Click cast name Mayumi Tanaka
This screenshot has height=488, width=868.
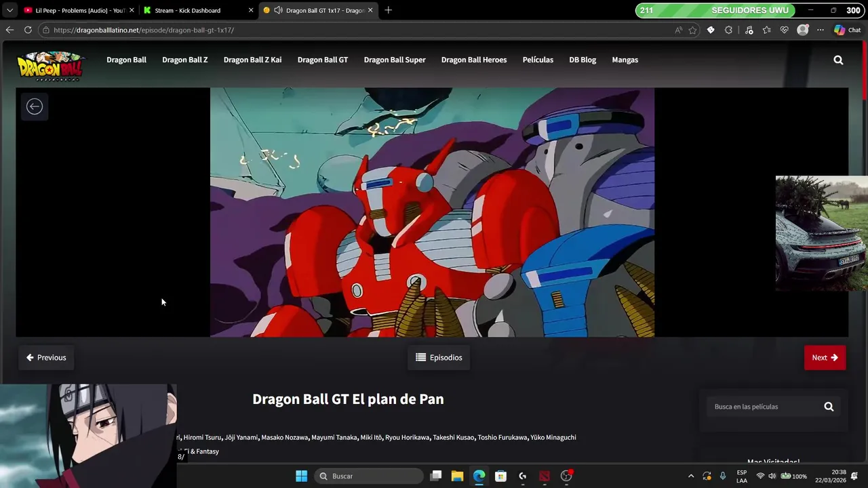[x=334, y=437]
